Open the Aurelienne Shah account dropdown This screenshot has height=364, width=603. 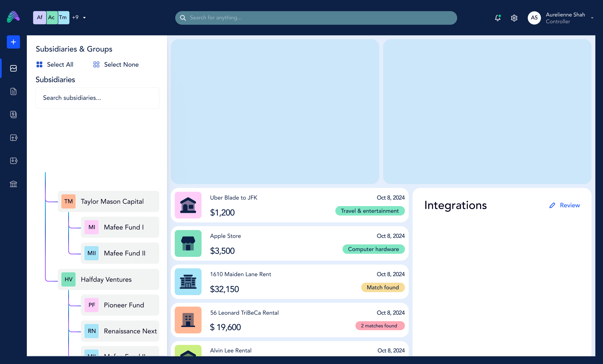click(562, 18)
